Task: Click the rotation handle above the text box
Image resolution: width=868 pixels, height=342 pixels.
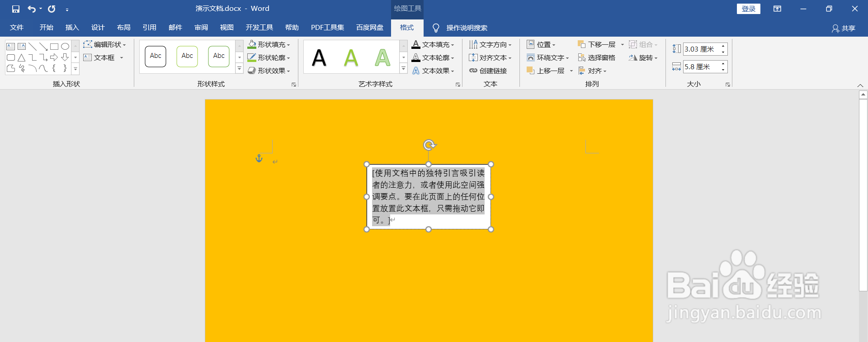Action: (x=429, y=145)
